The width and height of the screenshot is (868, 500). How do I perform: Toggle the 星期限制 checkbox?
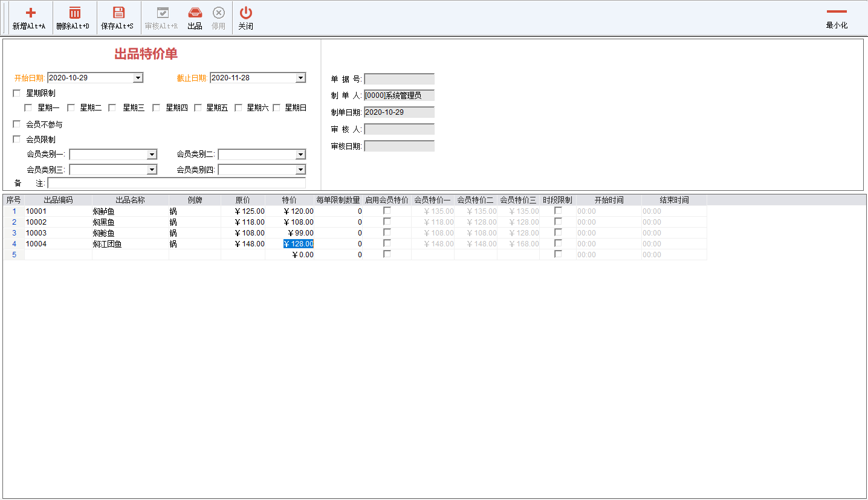[16, 93]
